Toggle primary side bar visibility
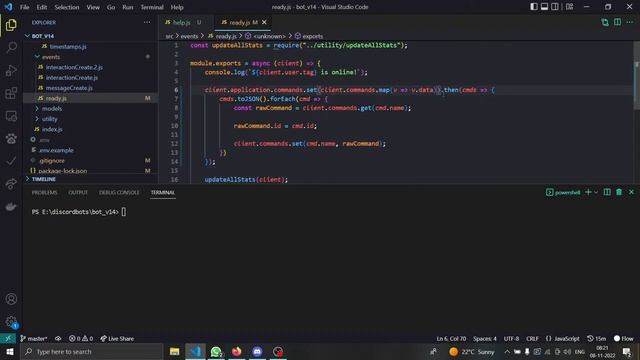The image size is (640, 360). [534, 7]
